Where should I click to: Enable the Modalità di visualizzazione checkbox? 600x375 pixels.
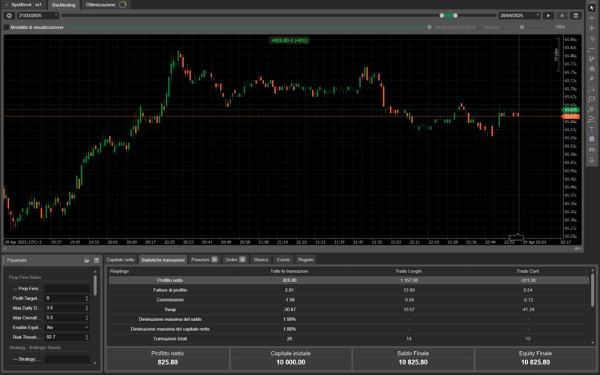tap(7, 27)
